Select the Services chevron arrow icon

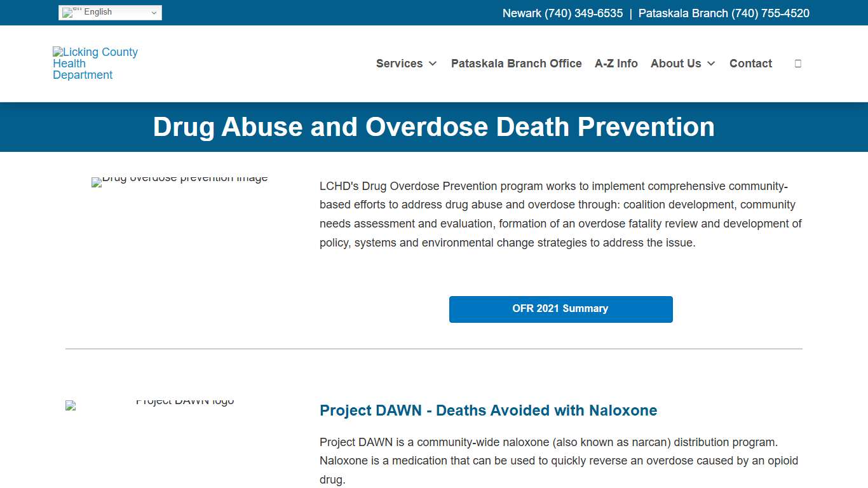(x=433, y=64)
